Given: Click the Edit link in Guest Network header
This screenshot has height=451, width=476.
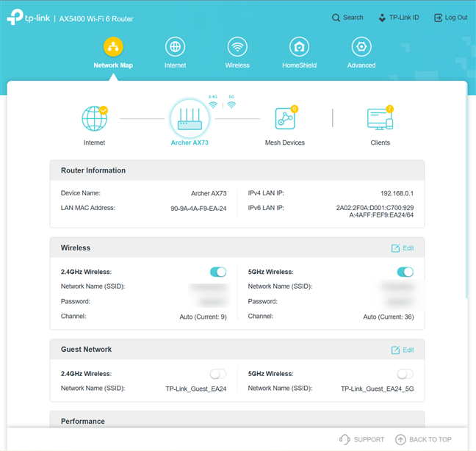Looking at the screenshot, I should pos(408,350).
